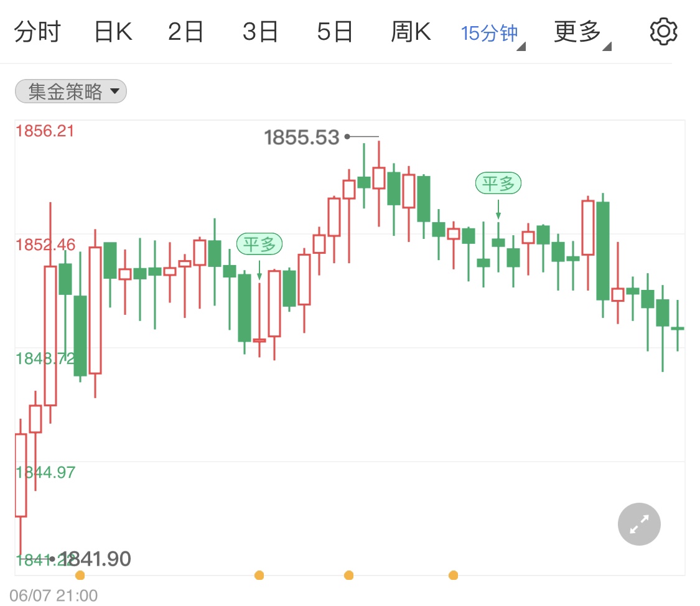Click the first orange event dot on time axis
Screen dimensions: 700x606
coord(80,576)
